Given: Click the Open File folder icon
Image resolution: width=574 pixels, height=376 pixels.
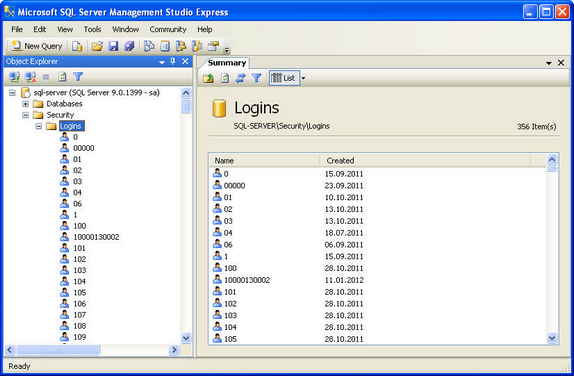Looking at the screenshot, I should (x=97, y=46).
